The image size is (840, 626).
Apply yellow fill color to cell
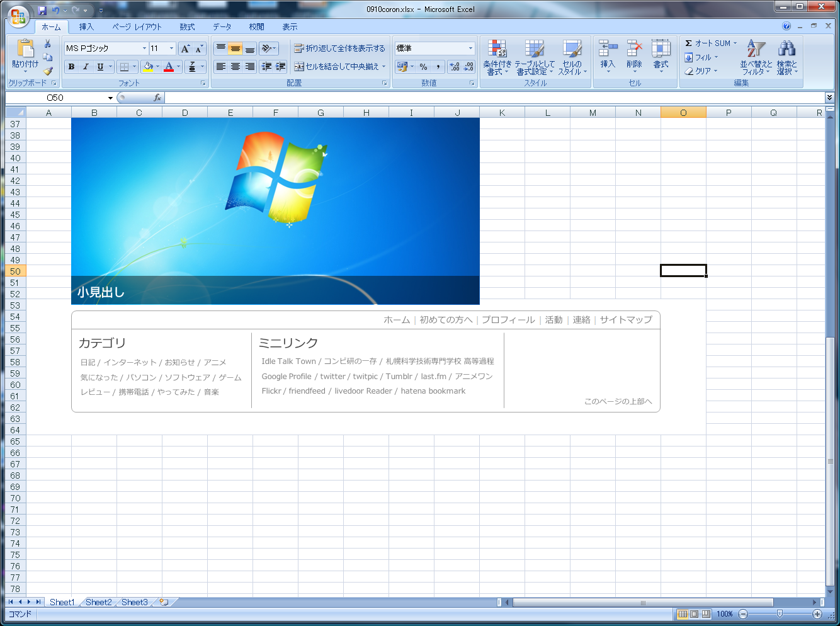pos(148,67)
